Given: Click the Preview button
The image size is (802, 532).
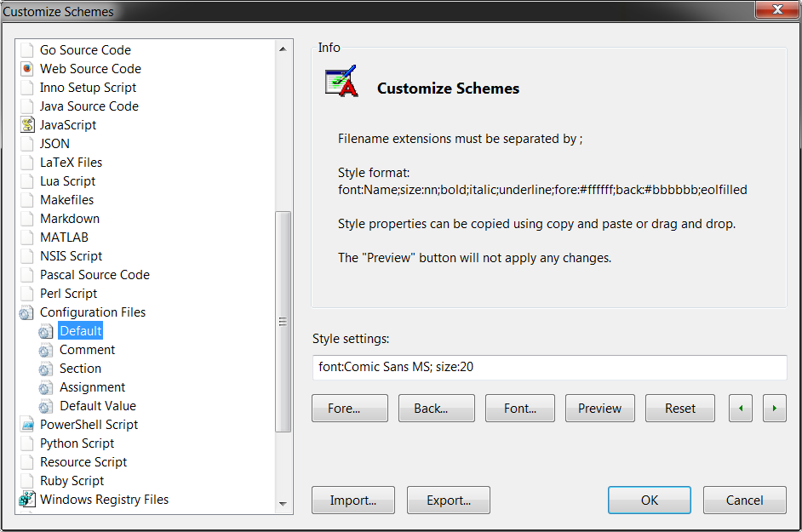Looking at the screenshot, I should click(x=599, y=408).
